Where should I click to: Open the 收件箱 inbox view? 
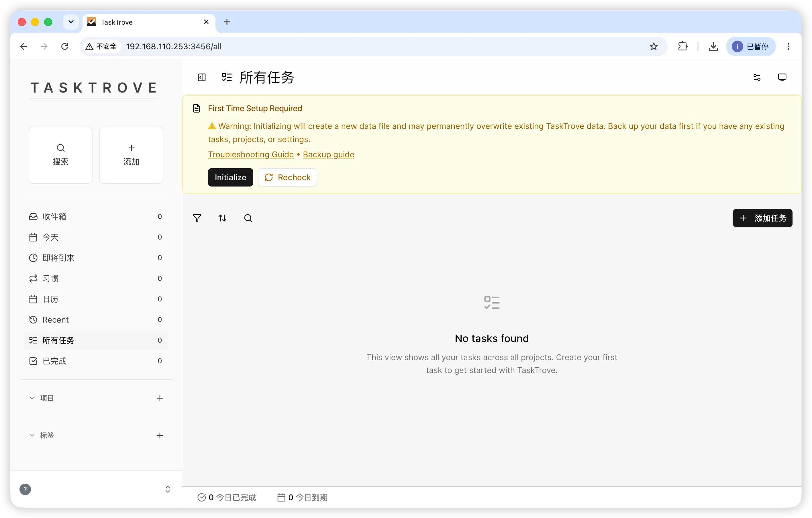coord(96,217)
